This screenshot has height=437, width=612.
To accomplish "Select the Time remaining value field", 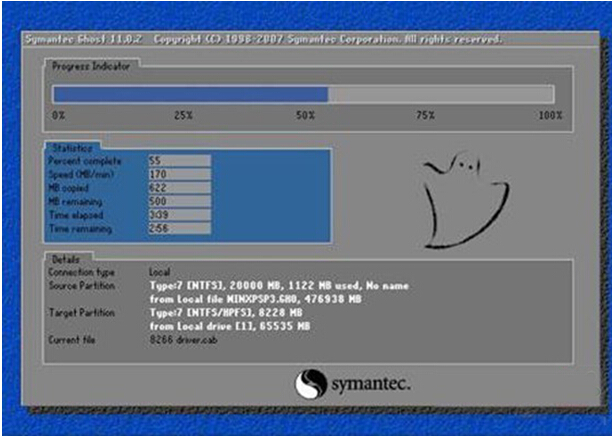I will click(x=178, y=229).
